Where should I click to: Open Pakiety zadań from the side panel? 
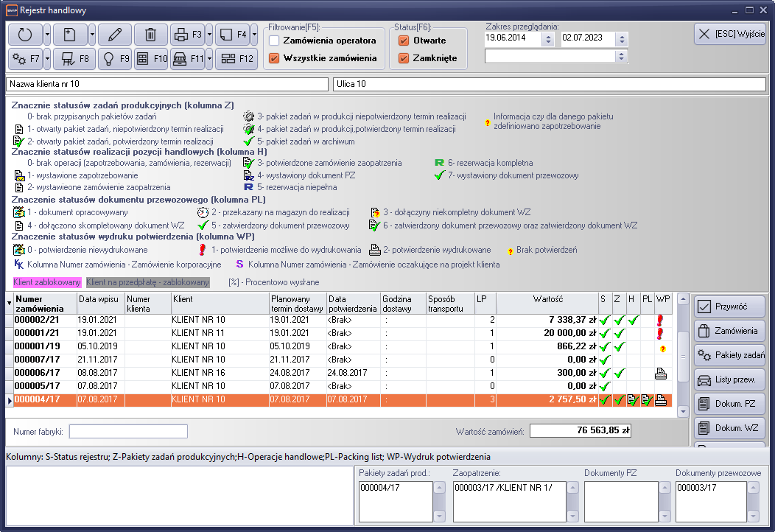coord(730,355)
